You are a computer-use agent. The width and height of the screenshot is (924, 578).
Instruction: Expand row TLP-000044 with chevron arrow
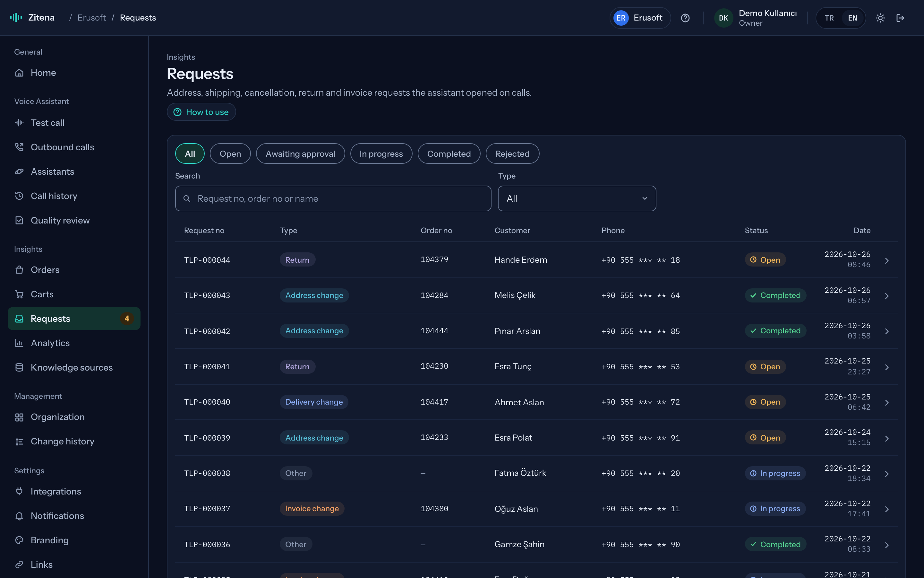point(887,260)
